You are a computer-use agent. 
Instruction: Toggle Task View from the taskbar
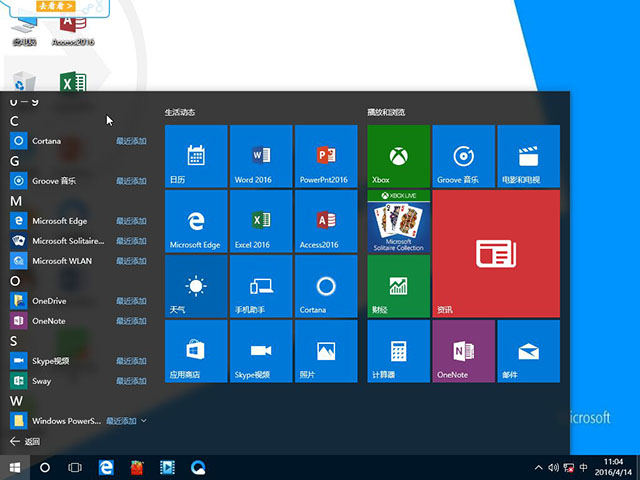pyautogui.click(x=75, y=467)
